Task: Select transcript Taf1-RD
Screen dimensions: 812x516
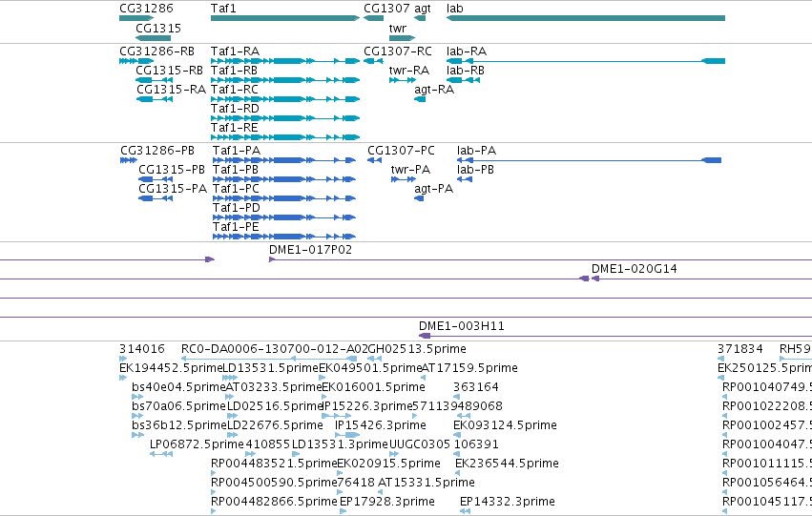Action: click(x=235, y=109)
